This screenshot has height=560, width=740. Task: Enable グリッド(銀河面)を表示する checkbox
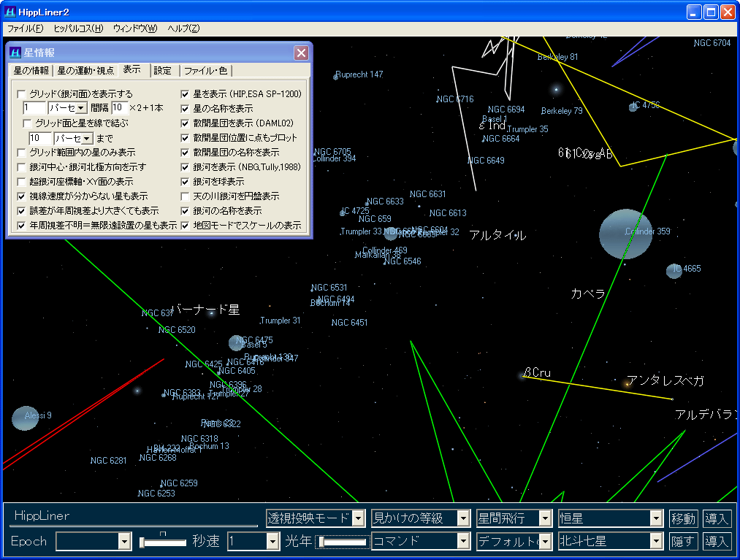(21, 94)
